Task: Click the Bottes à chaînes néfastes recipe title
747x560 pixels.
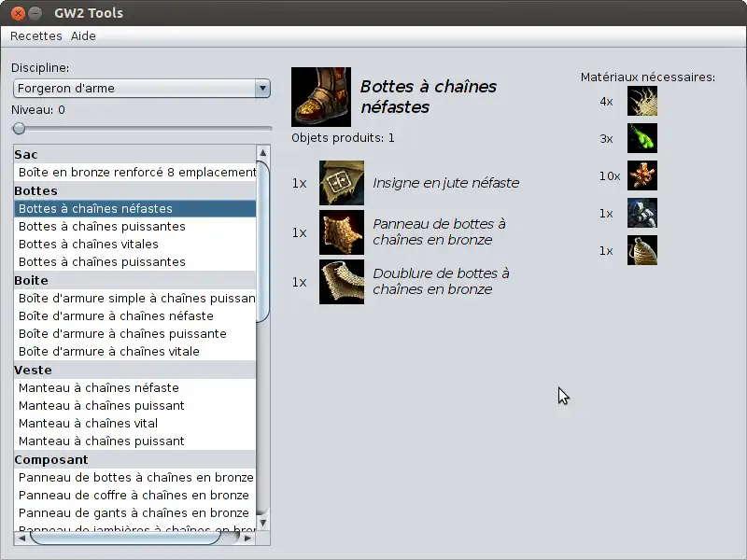Action: point(429,97)
